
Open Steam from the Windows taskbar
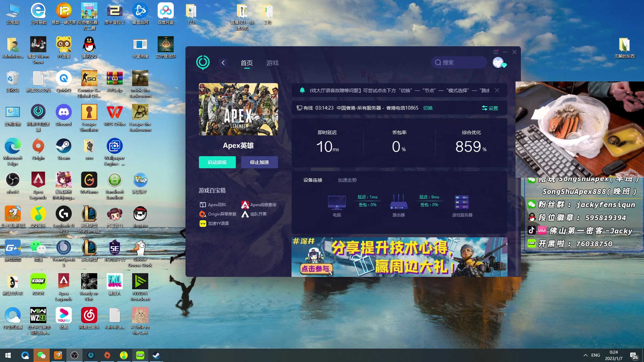(156, 355)
